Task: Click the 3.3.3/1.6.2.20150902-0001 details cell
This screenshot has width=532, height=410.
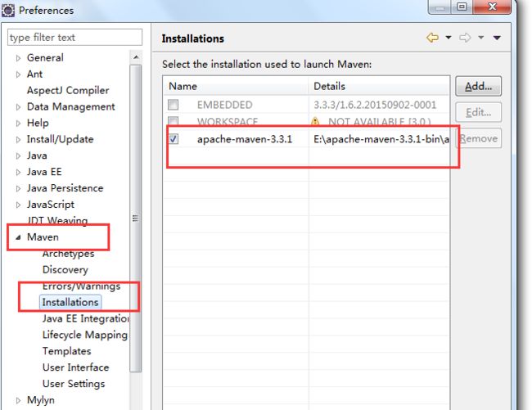Action: pyautogui.click(x=375, y=105)
